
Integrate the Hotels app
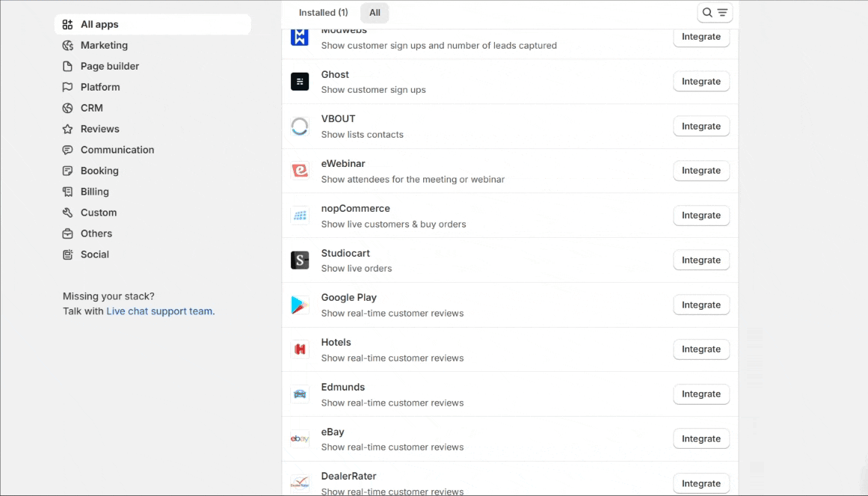(x=701, y=349)
